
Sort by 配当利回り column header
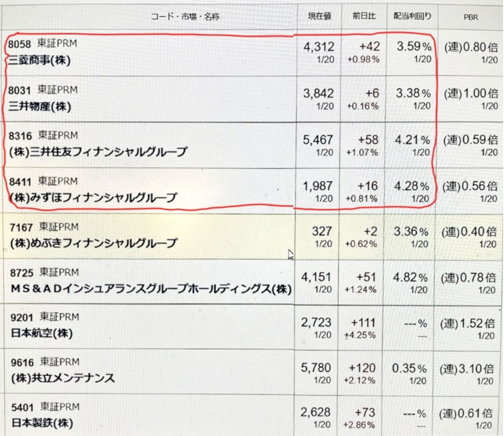point(412,16)
